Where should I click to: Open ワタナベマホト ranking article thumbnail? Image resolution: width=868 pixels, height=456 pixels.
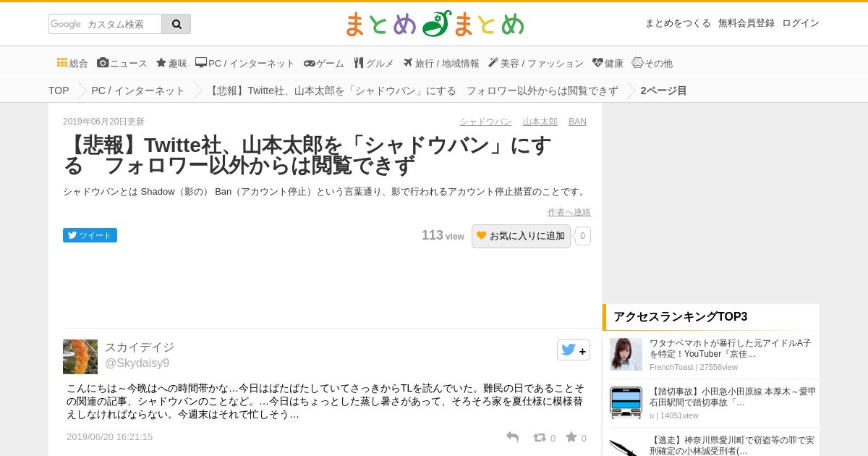tap(626, 355)
